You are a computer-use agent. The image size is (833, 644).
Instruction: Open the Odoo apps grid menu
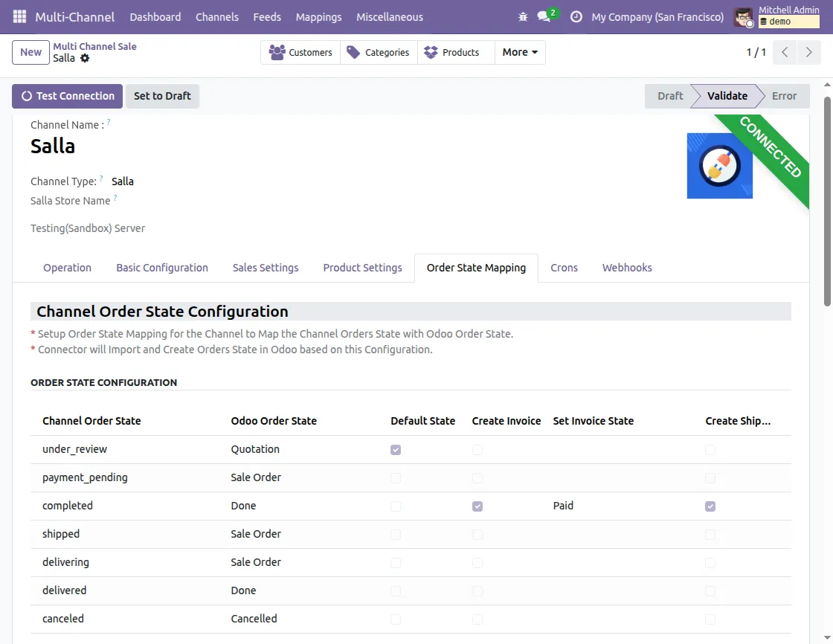click(19, 16)
